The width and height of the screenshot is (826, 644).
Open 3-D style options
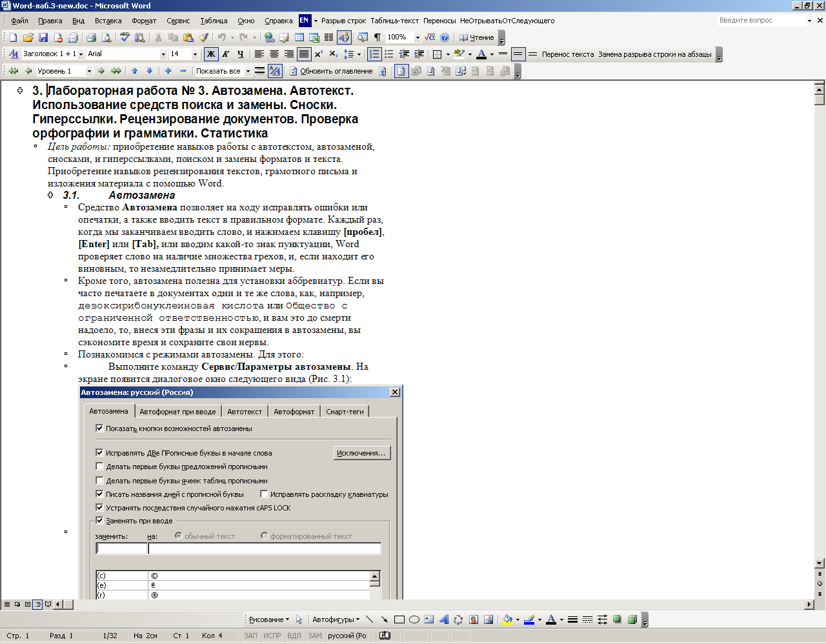click(632, 619)
